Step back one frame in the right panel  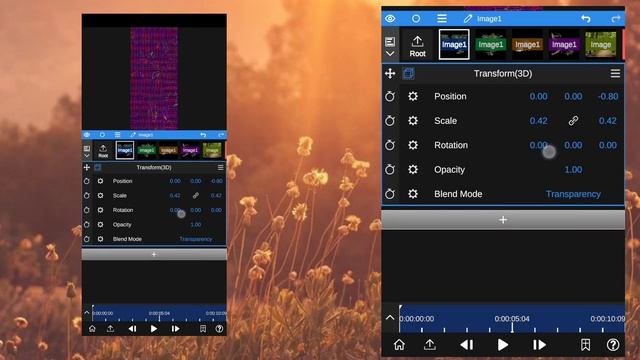point(467,345)
